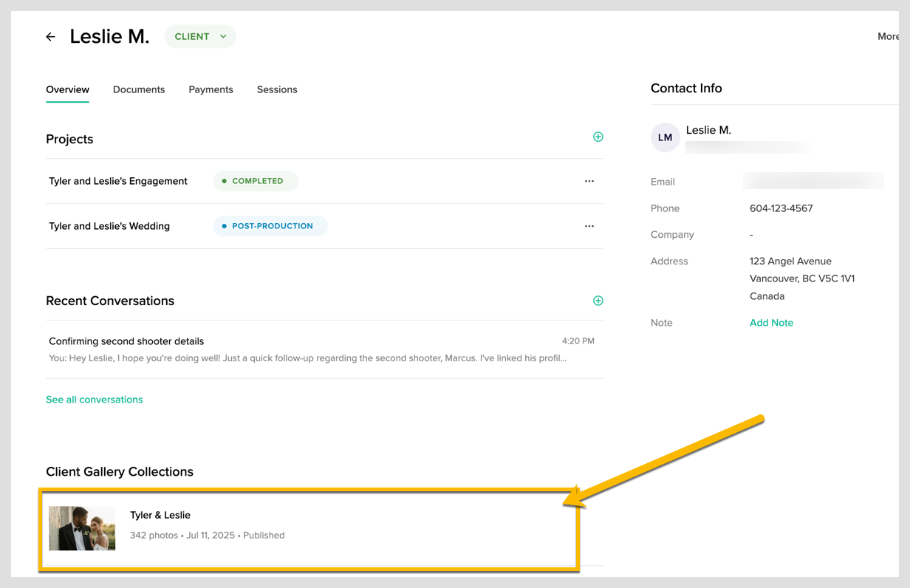The height and width of the screenshot is (588, 910).
Task: Click the Tyler & Leslie gallery thumbnail
Action: coord(82,528)
